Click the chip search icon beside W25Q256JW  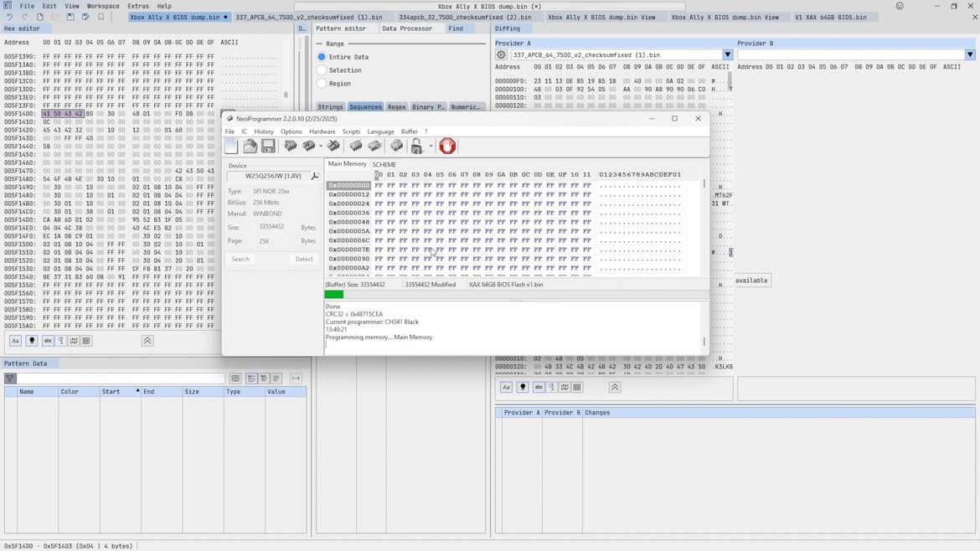tap(315, 176)
